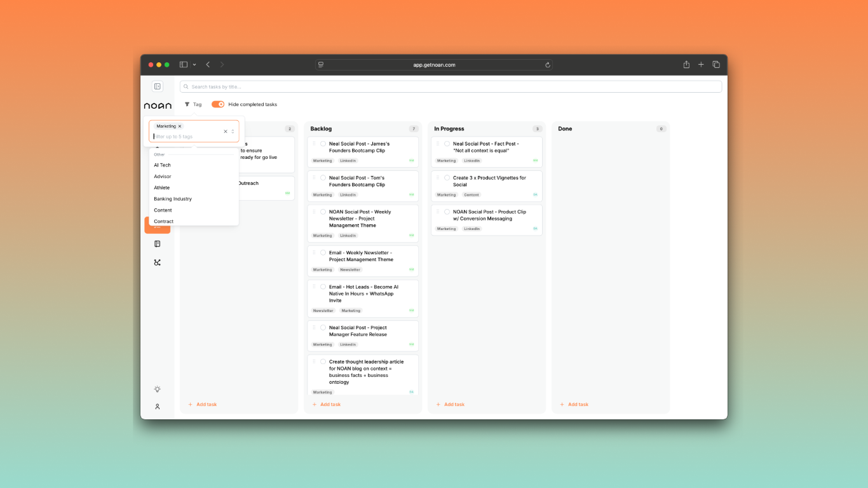The image size is (868, 488).
Task: Complete Project Manager Feature Release post task
Action: (x=323, y=327)
